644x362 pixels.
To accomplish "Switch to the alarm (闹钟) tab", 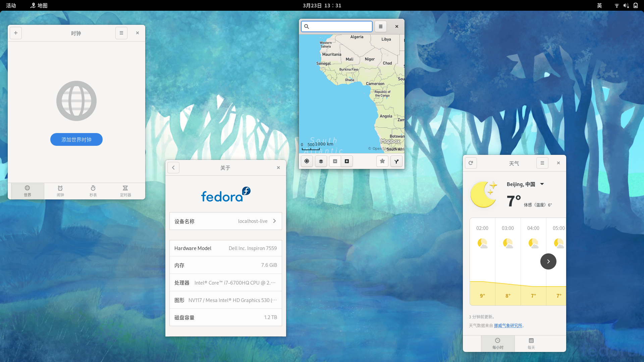I will click(x=60, y=191).
